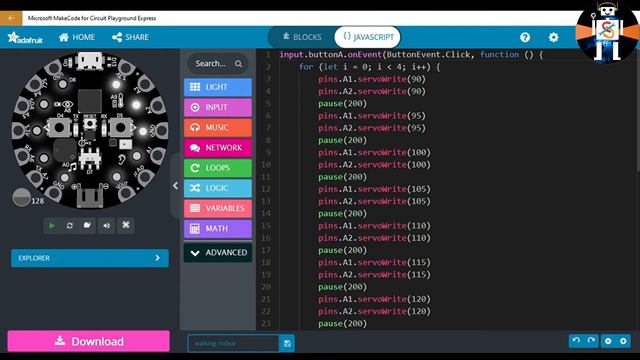Open the LIGHT toolbox category

[x=218, y=87]
